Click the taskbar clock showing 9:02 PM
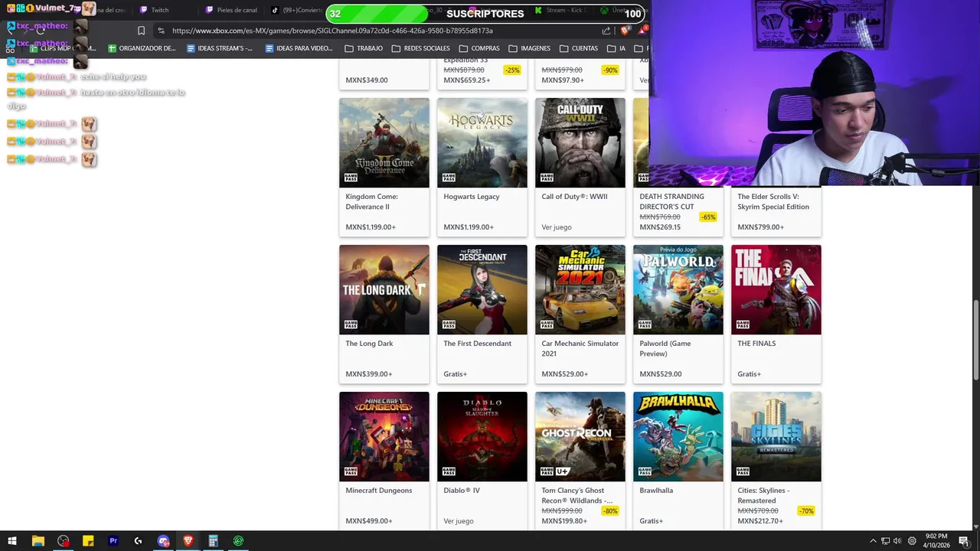This screenshot has width=980, height=551. click(x=936, y=541)
